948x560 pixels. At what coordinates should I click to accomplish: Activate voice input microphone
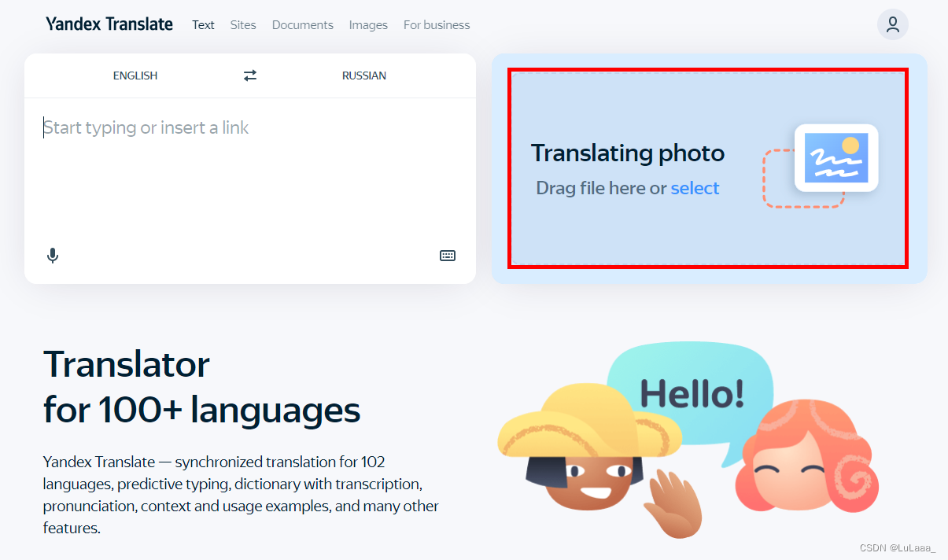coord(53,256)
